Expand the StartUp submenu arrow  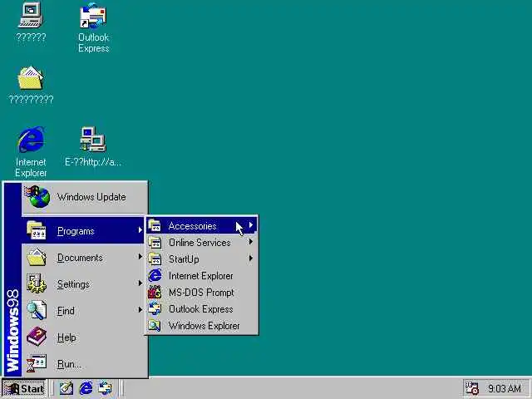[251, 259]
